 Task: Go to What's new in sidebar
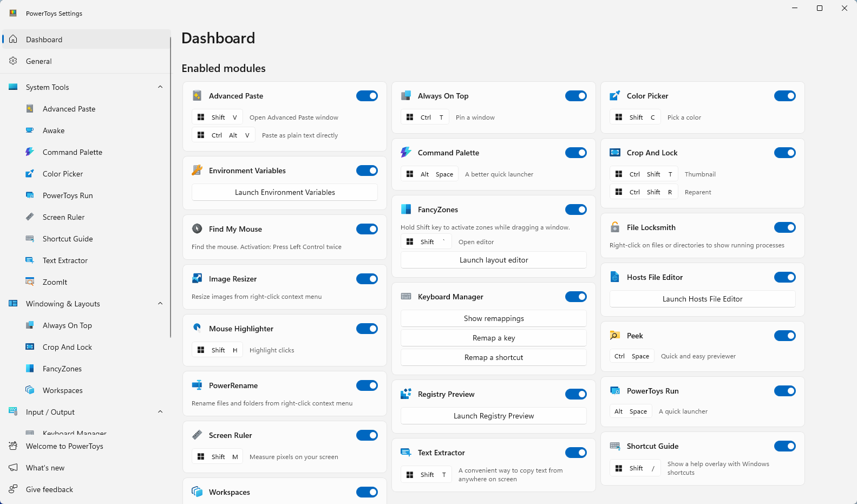(45, 468)
